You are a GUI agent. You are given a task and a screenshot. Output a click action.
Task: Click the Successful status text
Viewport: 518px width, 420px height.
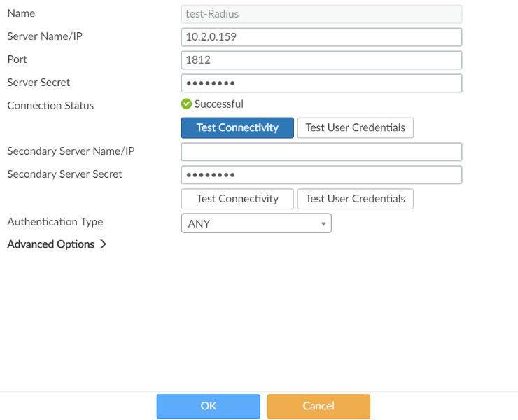click(x=219, y=104)
